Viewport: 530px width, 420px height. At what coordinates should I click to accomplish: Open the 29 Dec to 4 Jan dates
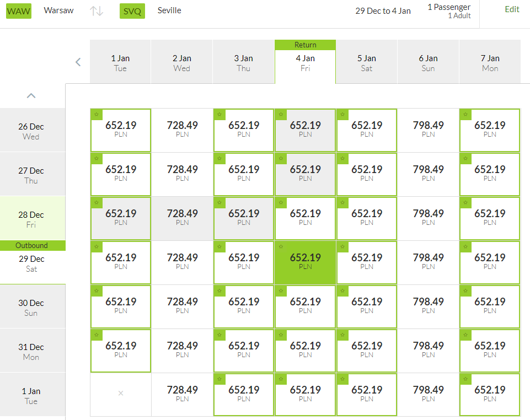pyautogui.click(x=383, y=11)
